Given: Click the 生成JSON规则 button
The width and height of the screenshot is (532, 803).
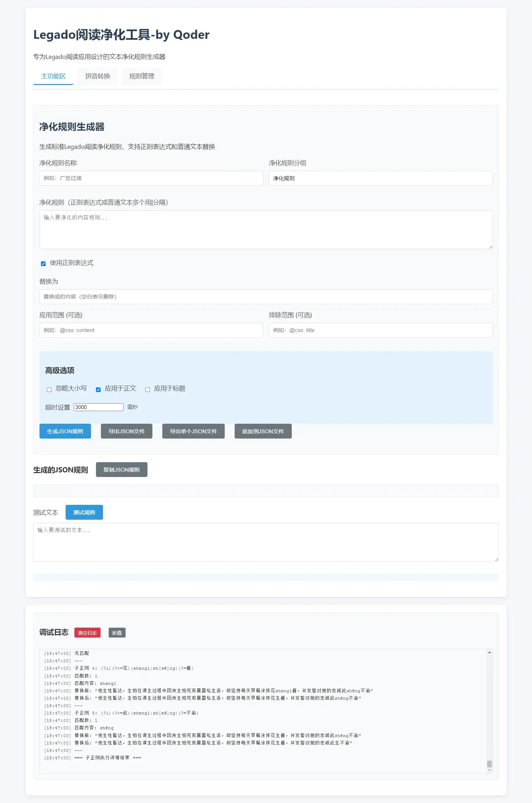Looking at the screenshot, I should point(65,431).
